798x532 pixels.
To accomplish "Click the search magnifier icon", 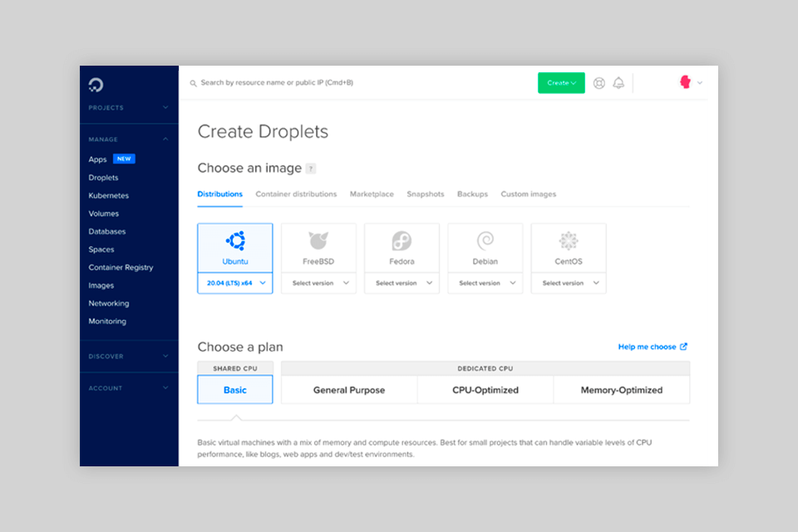I will point(194,83).
